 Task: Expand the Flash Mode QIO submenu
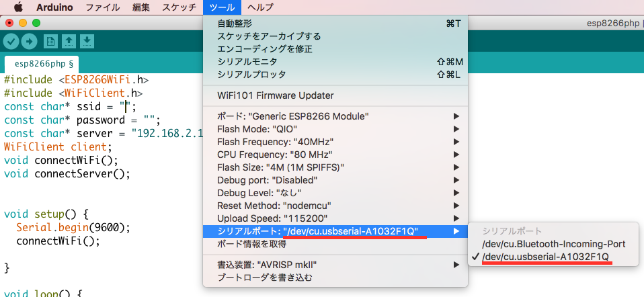(x=335, y=129)
